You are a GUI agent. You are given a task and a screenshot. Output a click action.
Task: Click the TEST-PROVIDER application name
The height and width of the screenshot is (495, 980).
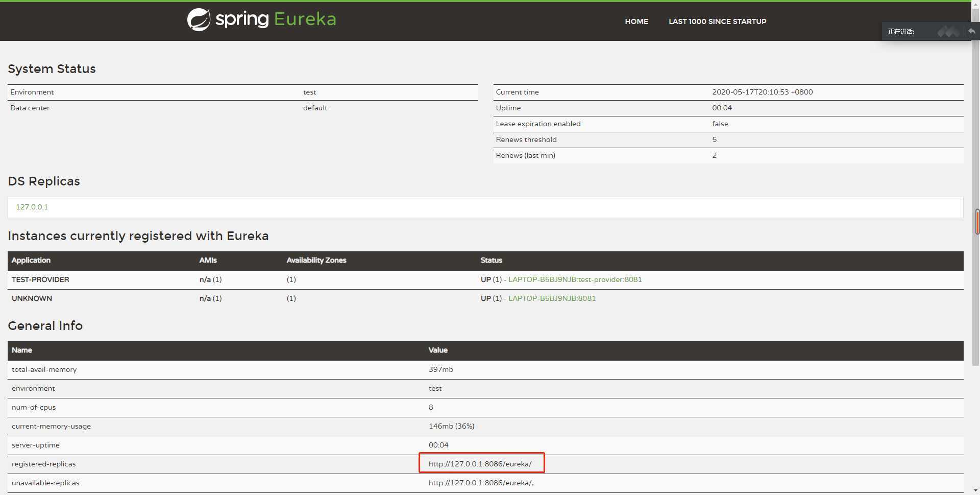[40, 279]
